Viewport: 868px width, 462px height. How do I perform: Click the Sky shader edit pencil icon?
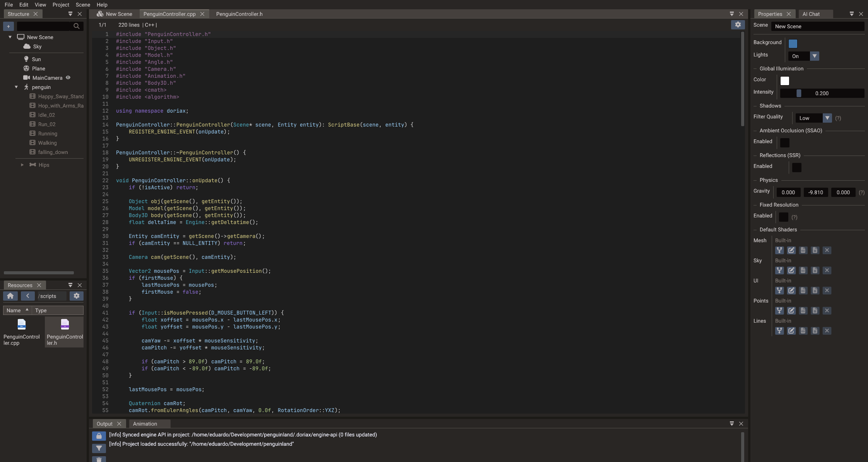click(791, 270)
